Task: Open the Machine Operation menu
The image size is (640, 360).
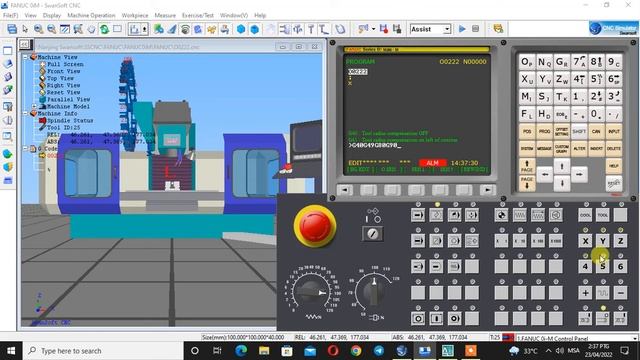Action: point(91,15)
